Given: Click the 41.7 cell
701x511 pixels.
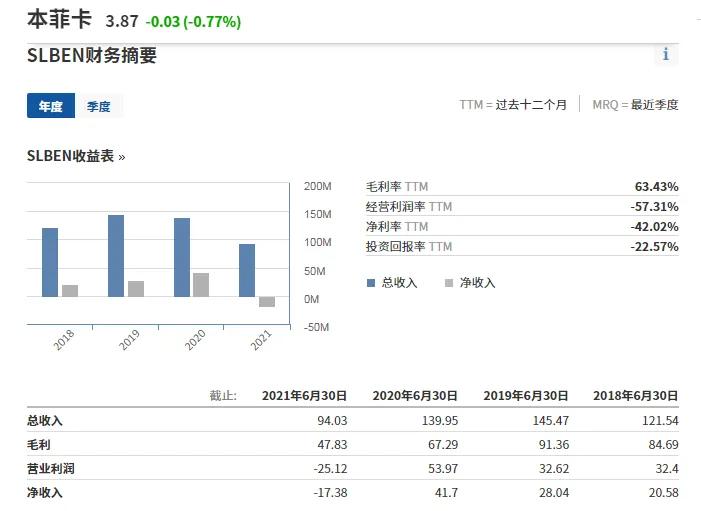Looking at the screenshot, I should 446,493.
